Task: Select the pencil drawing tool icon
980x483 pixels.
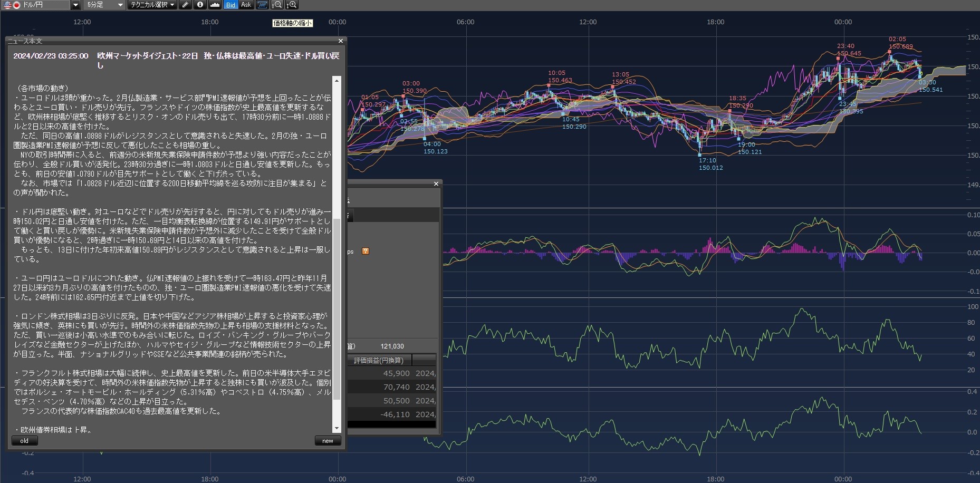Action: (x=185, y=5)
